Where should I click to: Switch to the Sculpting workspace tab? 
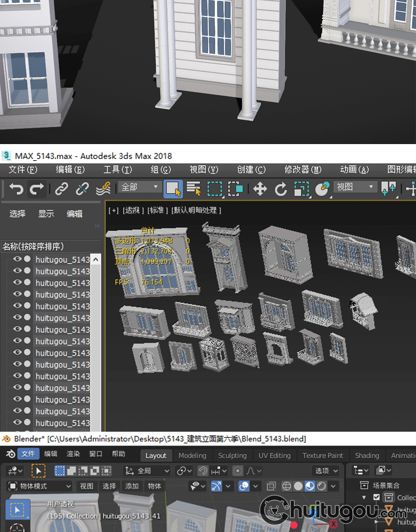coord(232,456)
